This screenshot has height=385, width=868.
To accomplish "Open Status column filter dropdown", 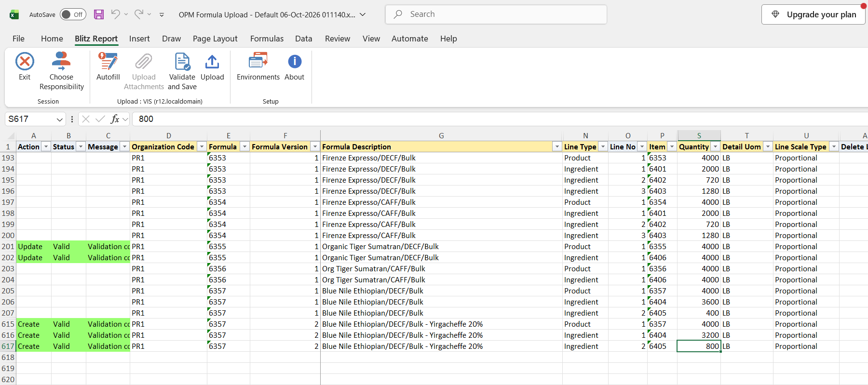I will [x=81, y=146].
